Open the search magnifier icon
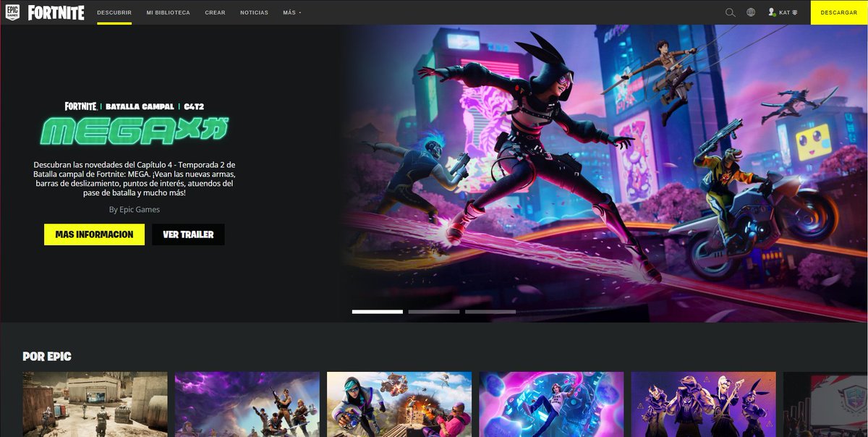 [731, 12]
